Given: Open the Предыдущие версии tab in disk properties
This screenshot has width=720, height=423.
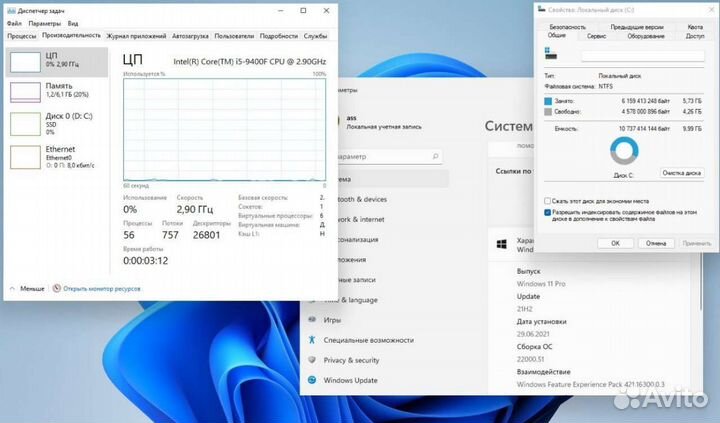Looking at the screenshot, I should [637, 27].
